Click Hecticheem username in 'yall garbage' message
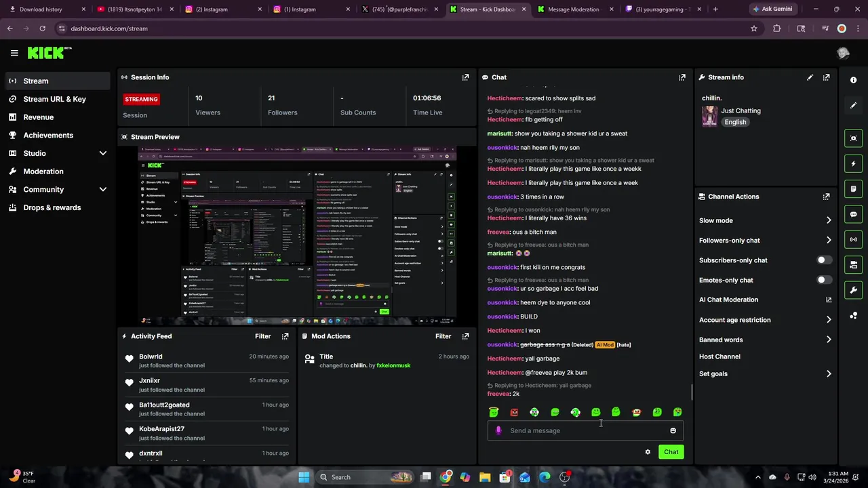This screenshot has width=868, height=488. click(505, 359)
